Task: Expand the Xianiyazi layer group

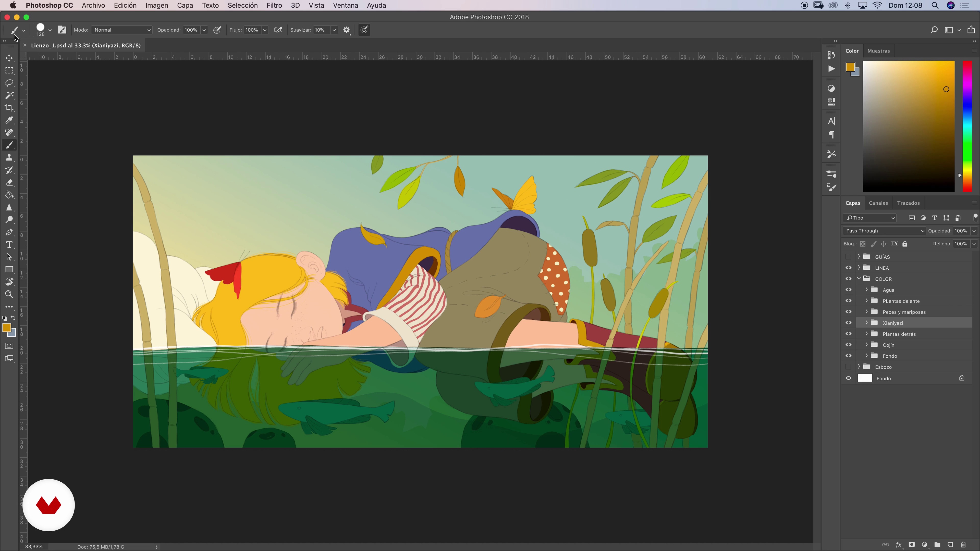Action: pyautogui.click(x=866, y=322)
